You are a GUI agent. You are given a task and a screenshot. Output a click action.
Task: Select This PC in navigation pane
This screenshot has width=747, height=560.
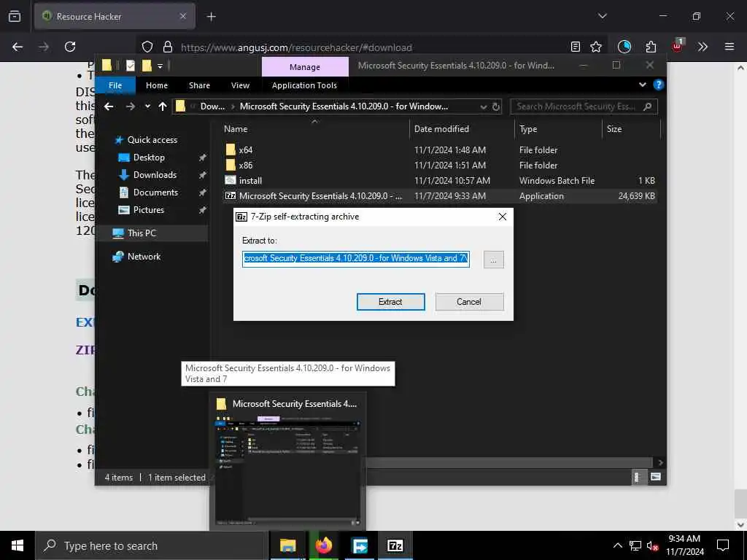click(x=142, y=233)
